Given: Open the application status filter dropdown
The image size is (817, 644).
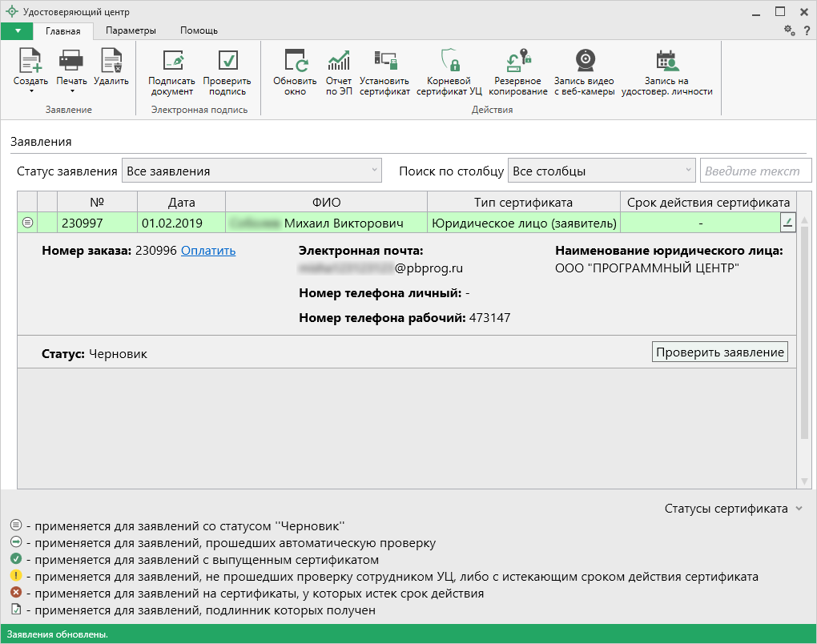Looking at the screenshot, I should [x=252, y=171].
